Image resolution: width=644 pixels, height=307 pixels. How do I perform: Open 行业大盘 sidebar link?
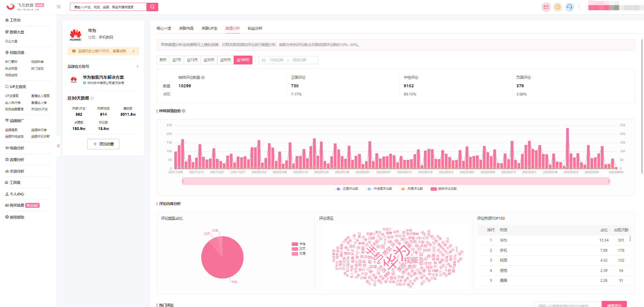coord(11,41)
